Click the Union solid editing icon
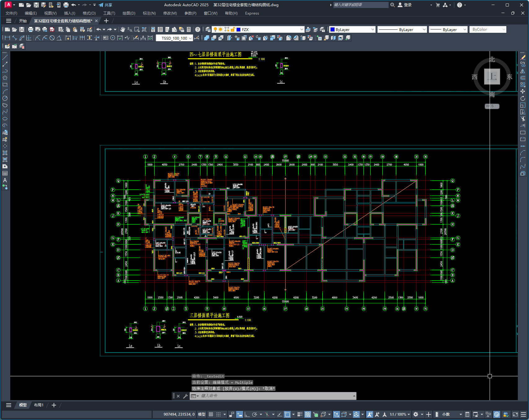529x420 pixels. [207, 38]
